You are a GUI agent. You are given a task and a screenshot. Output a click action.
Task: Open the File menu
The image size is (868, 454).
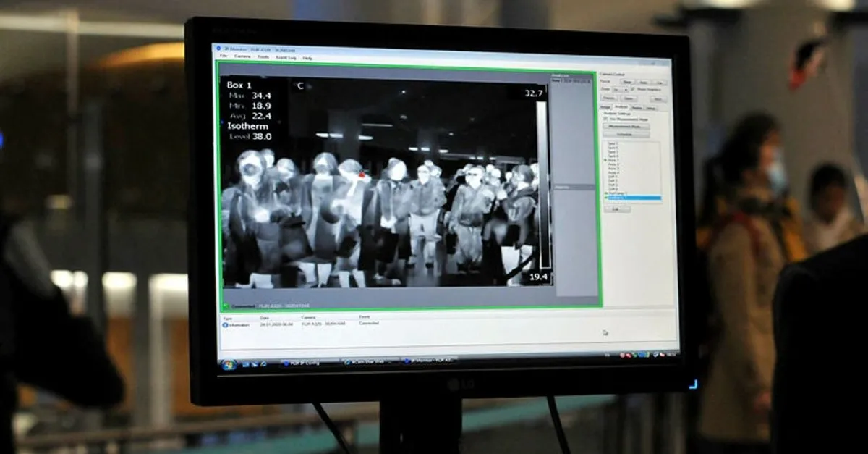[x=224, y=56]
